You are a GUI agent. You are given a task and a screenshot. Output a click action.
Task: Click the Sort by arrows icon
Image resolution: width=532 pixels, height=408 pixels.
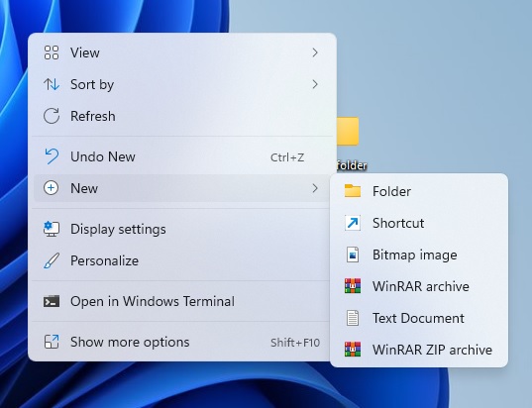click(52, 84)
